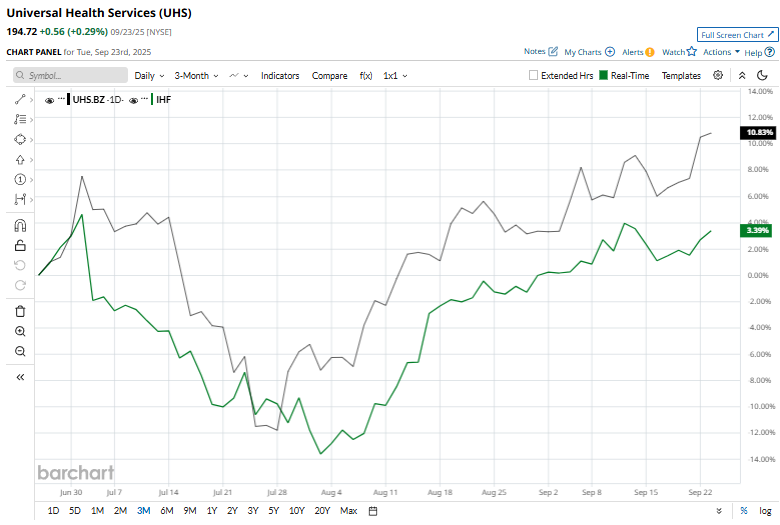This screenshot has width=780, height=525.
Task: Open chart settings gear icon
Action: pyautogui.click(x=718, y=75)
